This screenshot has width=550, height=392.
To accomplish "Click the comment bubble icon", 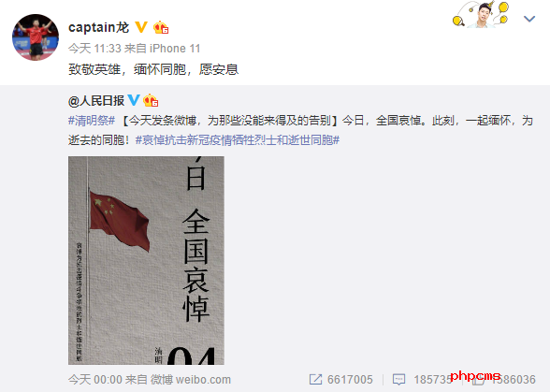I will click(398, 379).
